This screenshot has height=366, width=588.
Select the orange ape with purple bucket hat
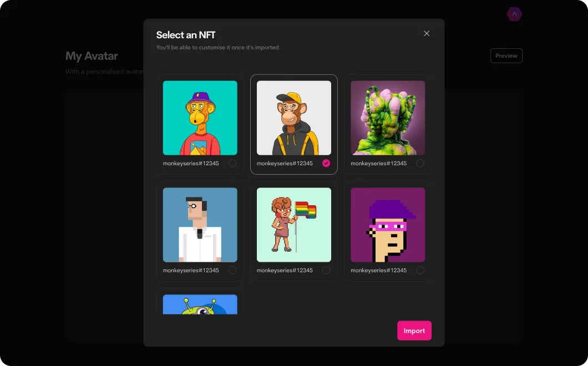coord(200,118)
